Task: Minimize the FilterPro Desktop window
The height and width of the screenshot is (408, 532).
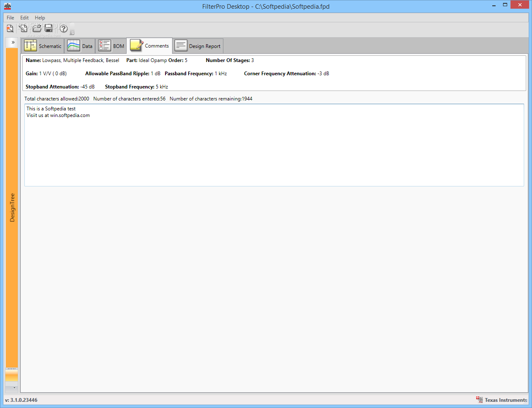Action: click(x=494, y=5)
